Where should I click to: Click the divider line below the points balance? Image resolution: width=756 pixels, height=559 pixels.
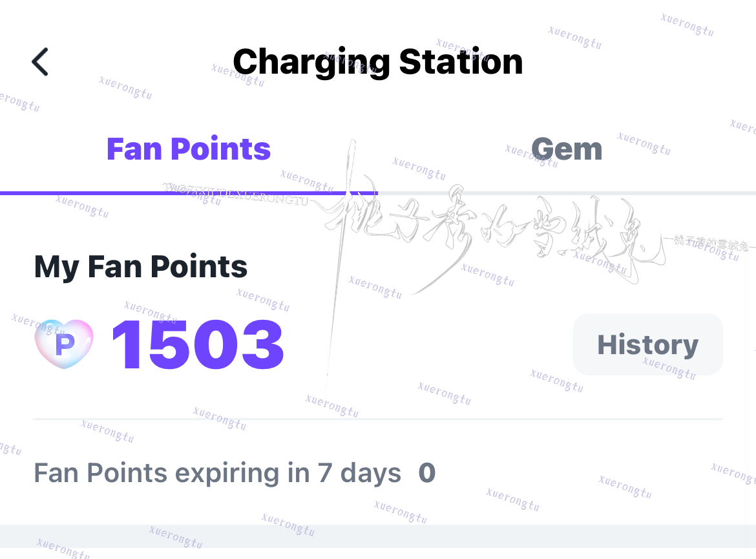click(x=378, y=419)
